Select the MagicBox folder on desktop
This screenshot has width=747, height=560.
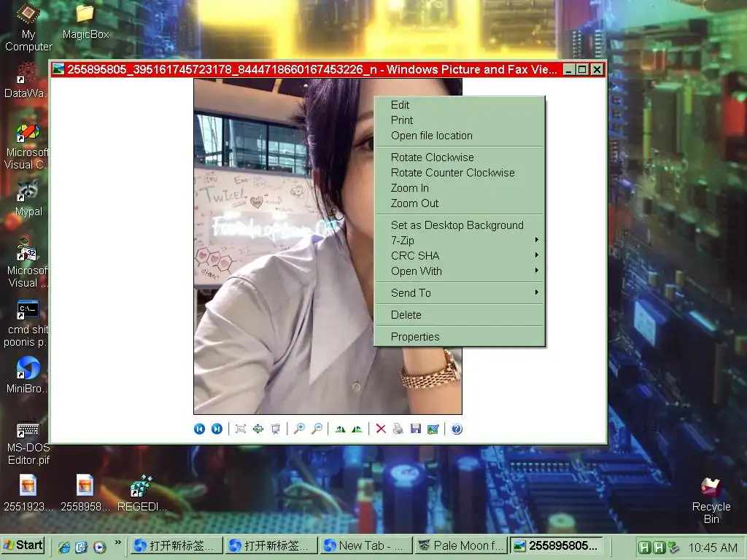(x=85, y=22)
